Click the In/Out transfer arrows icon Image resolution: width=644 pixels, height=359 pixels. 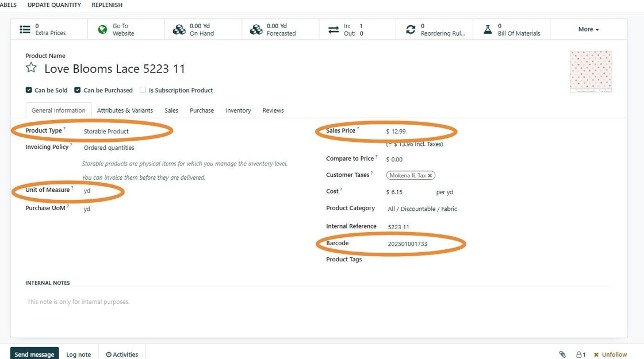pyautogui.click(x=333, y=29)
